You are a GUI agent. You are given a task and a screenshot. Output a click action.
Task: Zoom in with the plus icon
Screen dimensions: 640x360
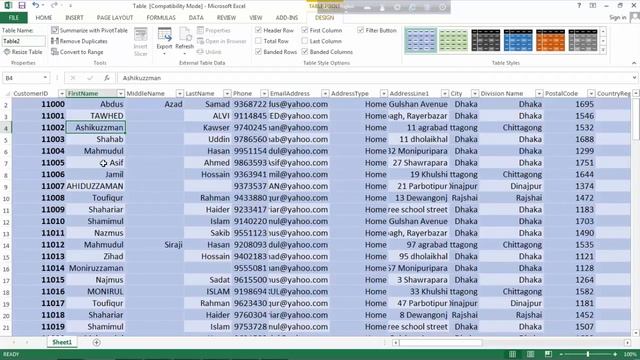615,354
